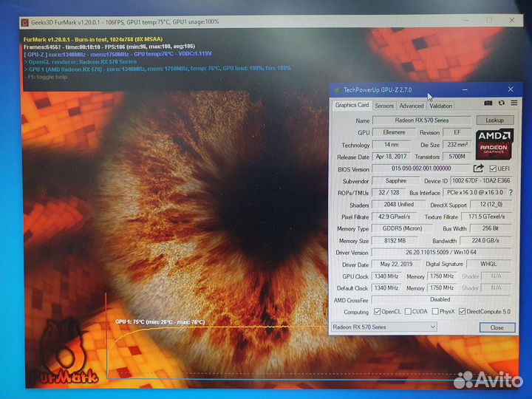532x399 pixels.
Task: Switch to the Sensors tab
Action: coord(383,106)
